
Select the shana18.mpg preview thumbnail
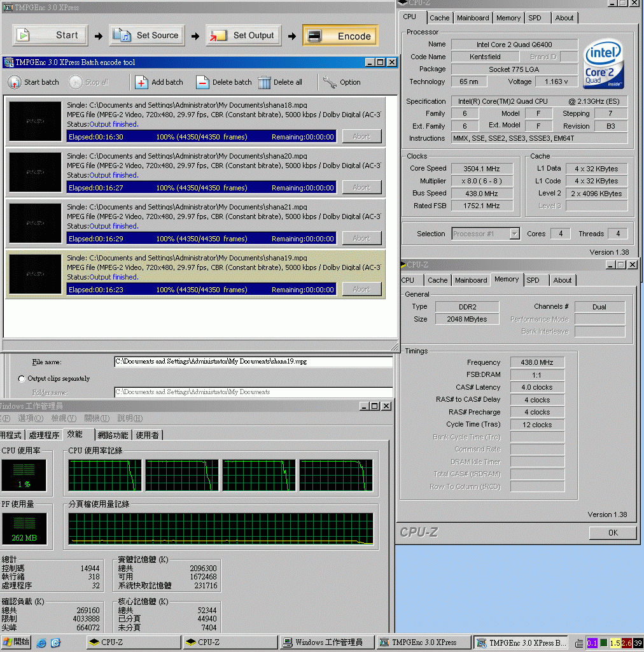click(x=35, y=121)
